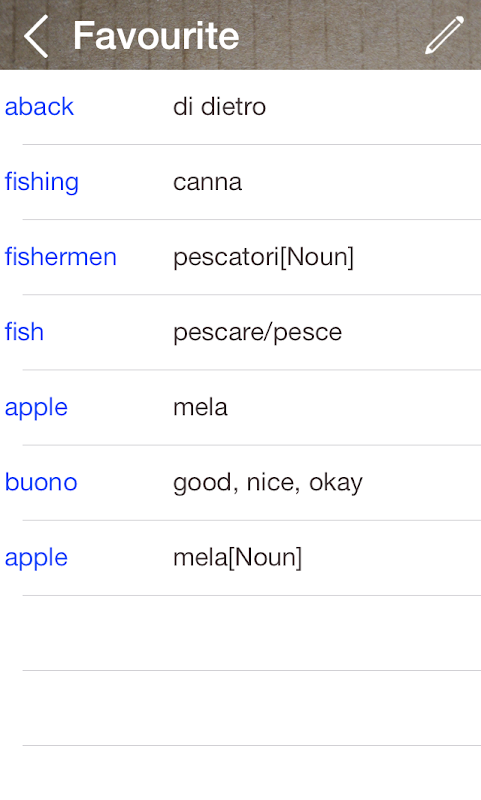Open the "aback" word entry
The image size is (481, 800).
(x=39, y=107)
